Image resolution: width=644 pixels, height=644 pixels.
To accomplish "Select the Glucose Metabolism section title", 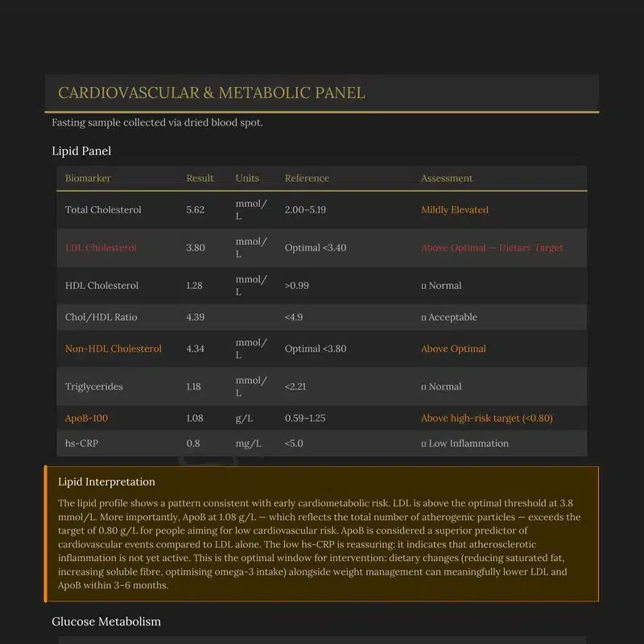I will pyautogui.click(x=106, y=621).
